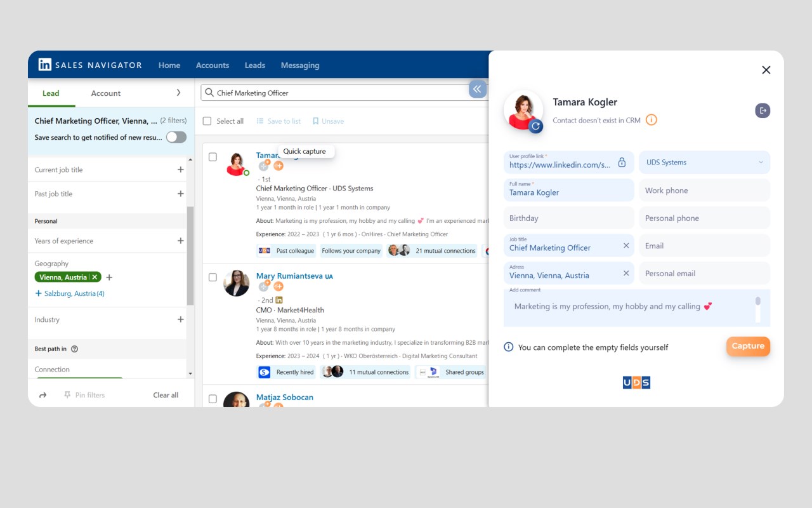Click grey capture icon under Tamara's name
This screenshot has width=812, height=508.
264,166
